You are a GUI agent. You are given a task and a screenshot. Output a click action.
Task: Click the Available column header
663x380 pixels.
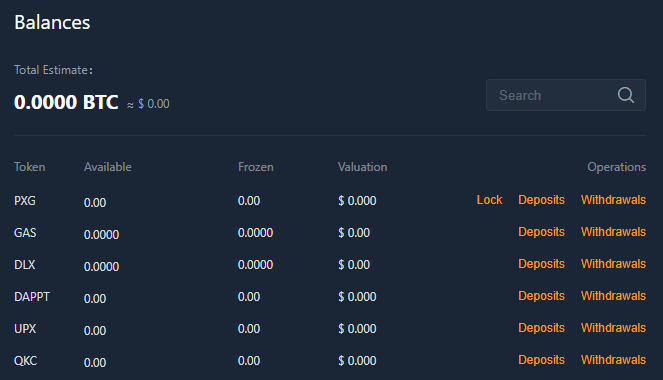108,167
